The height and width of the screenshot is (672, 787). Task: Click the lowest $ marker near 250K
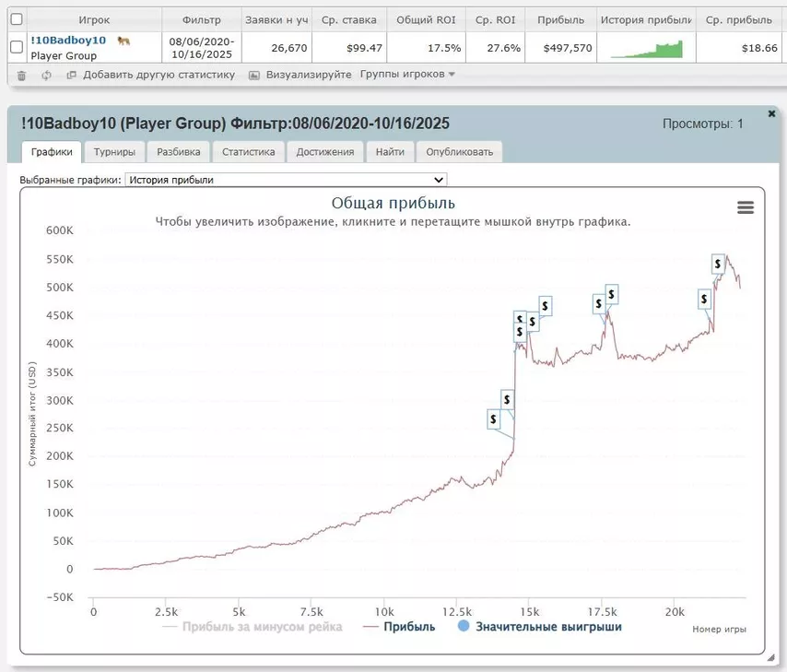click(494, 419)
